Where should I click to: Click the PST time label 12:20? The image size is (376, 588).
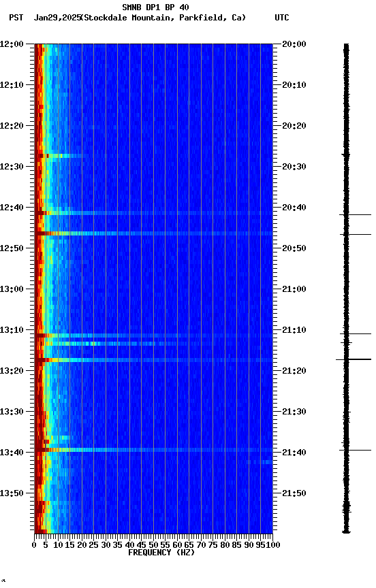coord(12,126)
